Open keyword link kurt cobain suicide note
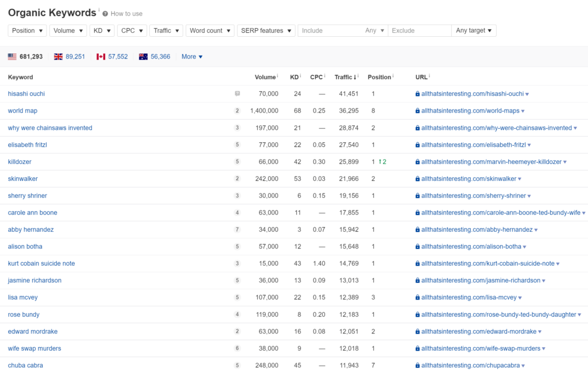 (41, 263)
